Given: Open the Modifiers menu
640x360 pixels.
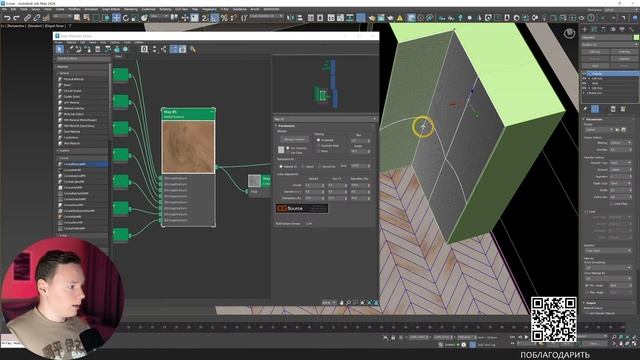Looking at the screenshot, I should pos(74,9).
